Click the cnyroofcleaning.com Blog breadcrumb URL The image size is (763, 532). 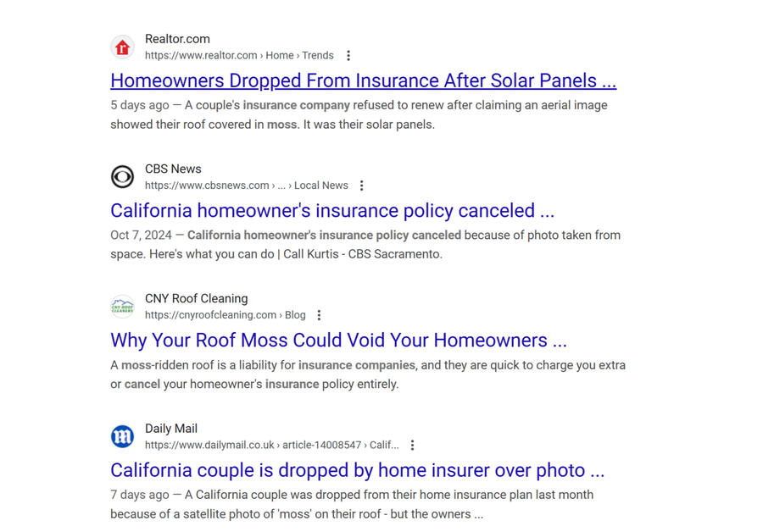click(x=225, y=315)
